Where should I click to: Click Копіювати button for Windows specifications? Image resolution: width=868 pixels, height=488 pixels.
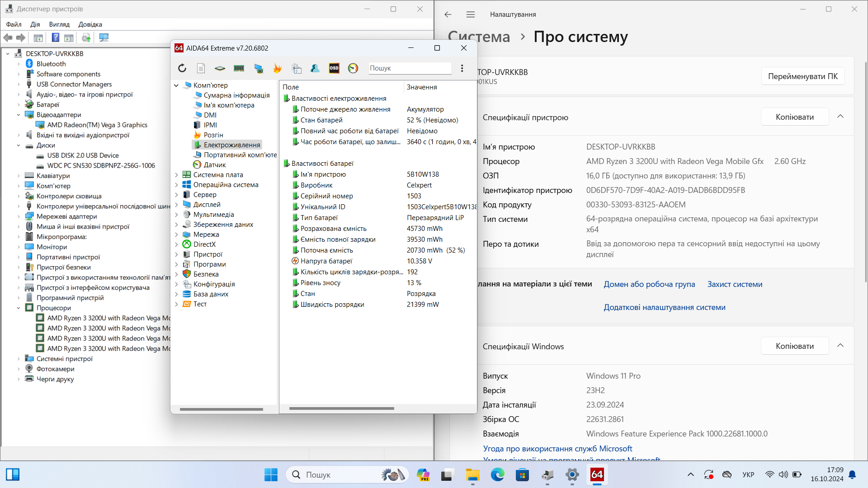[x=795, y=346]
